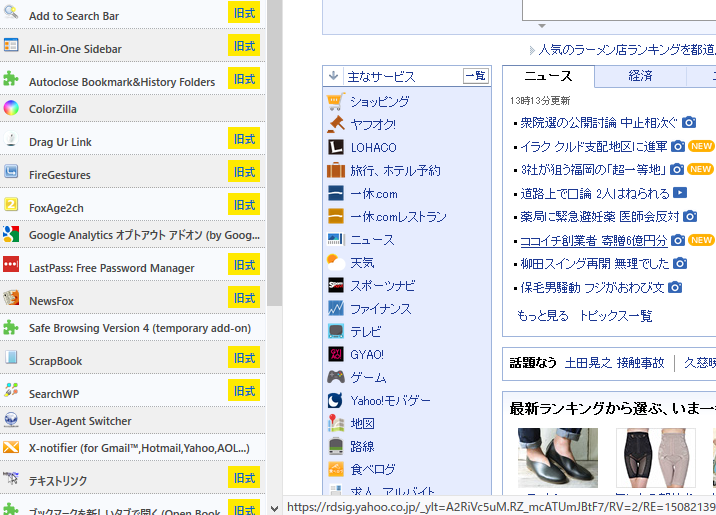The width and height of the screenshot is (716, 515).
Task: Click the LastPass red icon
Action: 11,264
